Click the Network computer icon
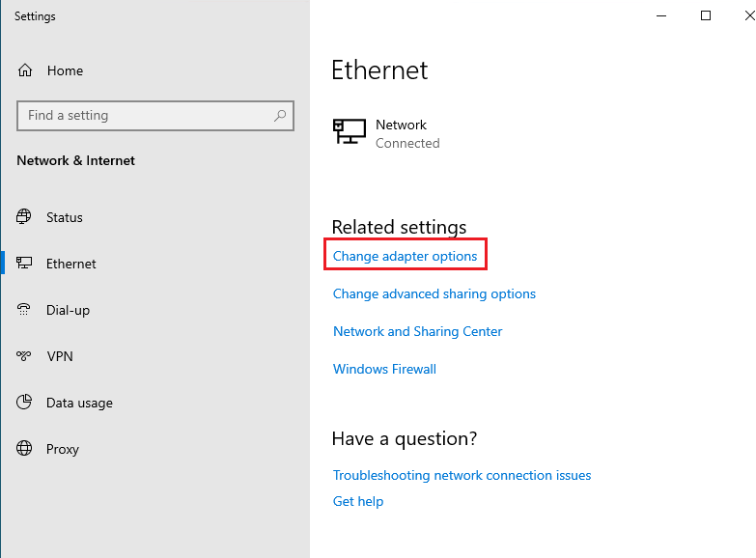Viewport: 756px width, 558px height. (x=349, y=132)
